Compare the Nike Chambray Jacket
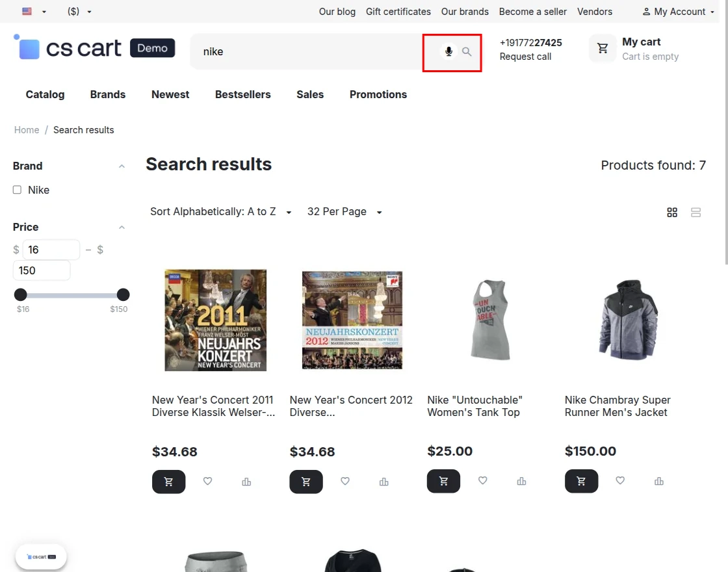 pos(659,481)
